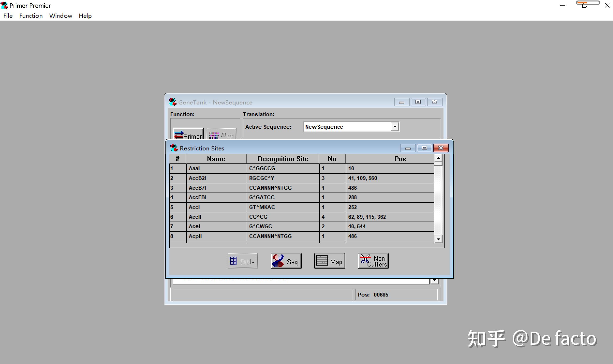The image size is (613, 364).
Task: Select the AaaI enzyme row name
Action: [x=194, y=169]
